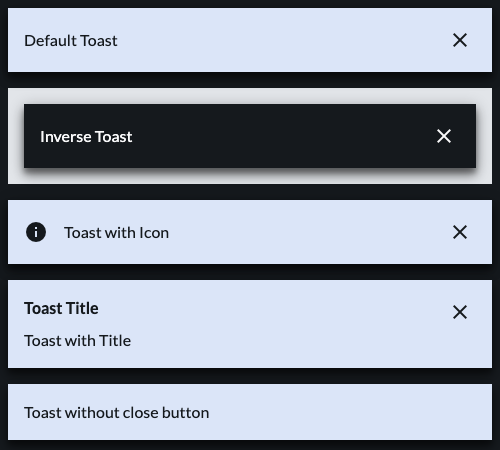Click the info circle icon
500x450 pixels.
point(36,232)
